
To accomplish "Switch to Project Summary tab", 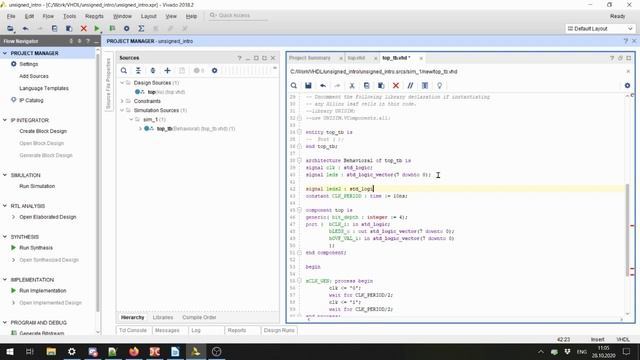I will tap(310, 58).
